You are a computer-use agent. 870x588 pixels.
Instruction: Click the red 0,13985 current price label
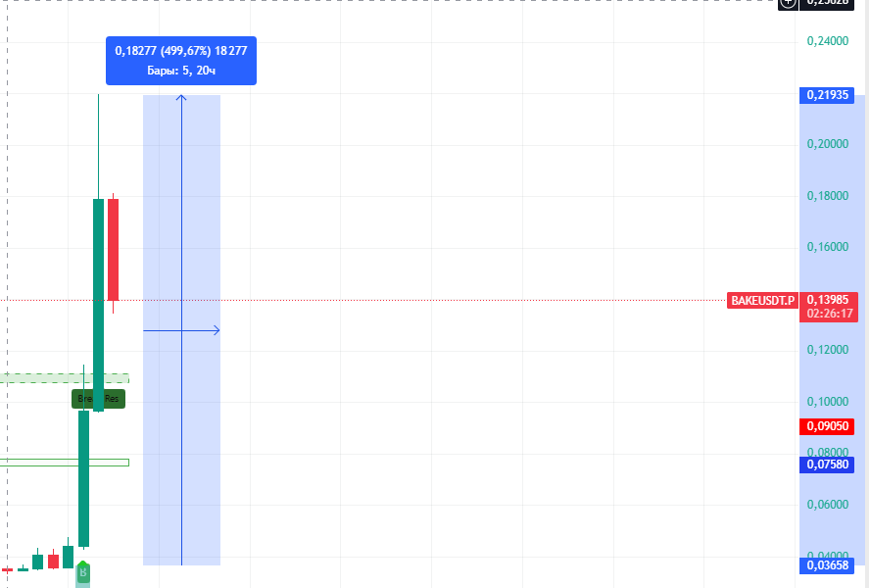(x=828, y=300)
